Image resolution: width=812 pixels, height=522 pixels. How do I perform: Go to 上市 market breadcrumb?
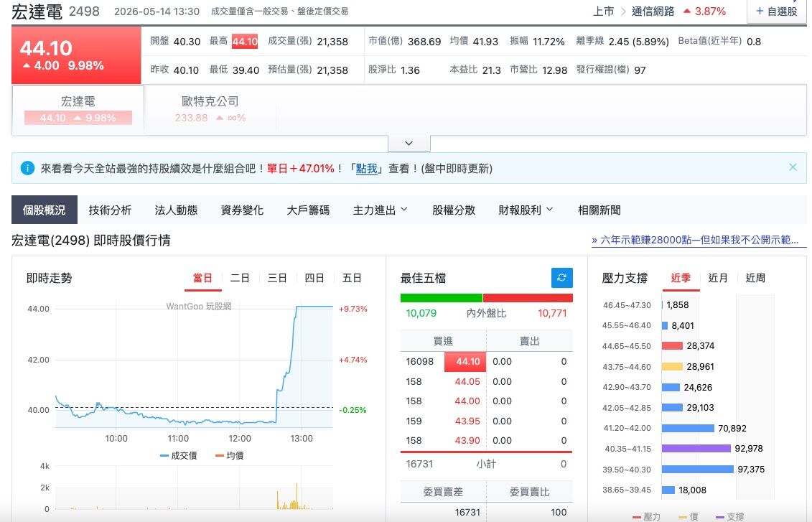603,11
